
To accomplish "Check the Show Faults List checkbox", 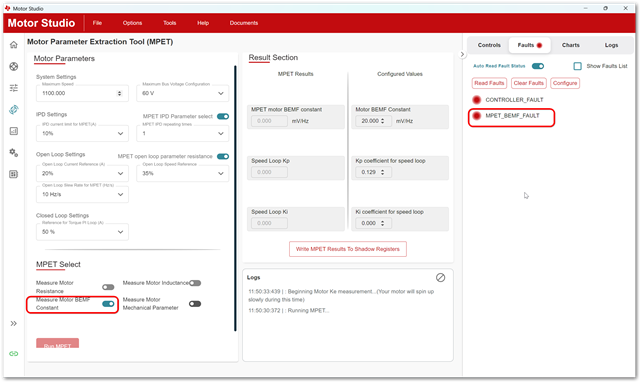I will coord(577,66).
